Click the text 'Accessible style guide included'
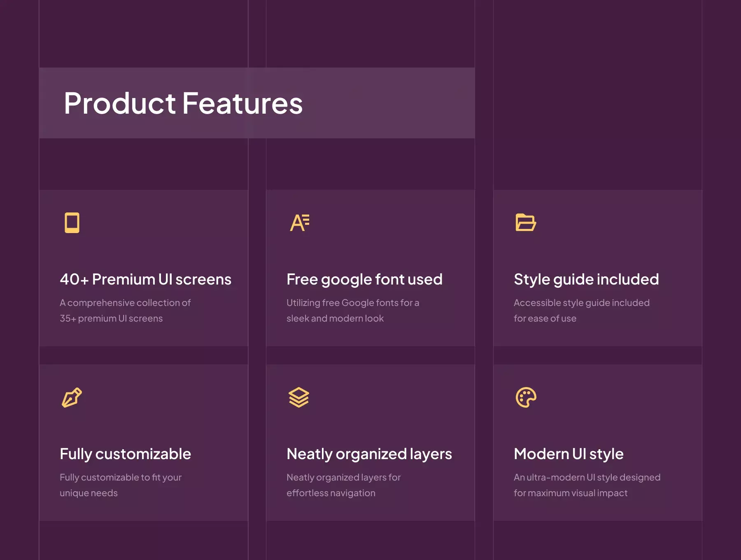 point(582,303)
